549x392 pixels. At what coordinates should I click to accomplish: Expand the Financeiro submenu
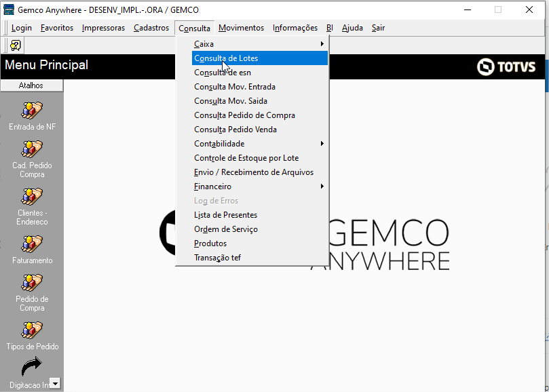(260, 187)
